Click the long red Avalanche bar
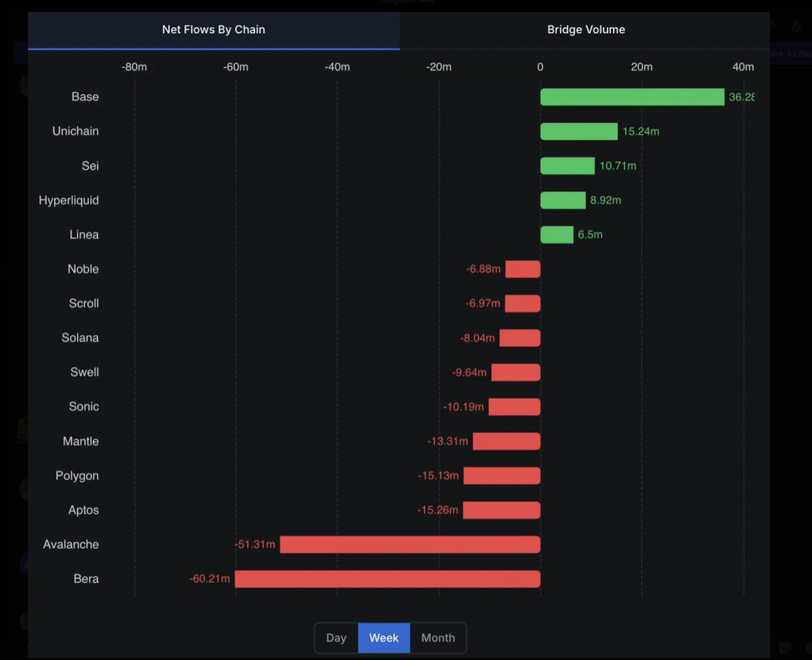Viewport: 812px width, 660px height. (410, 545)
